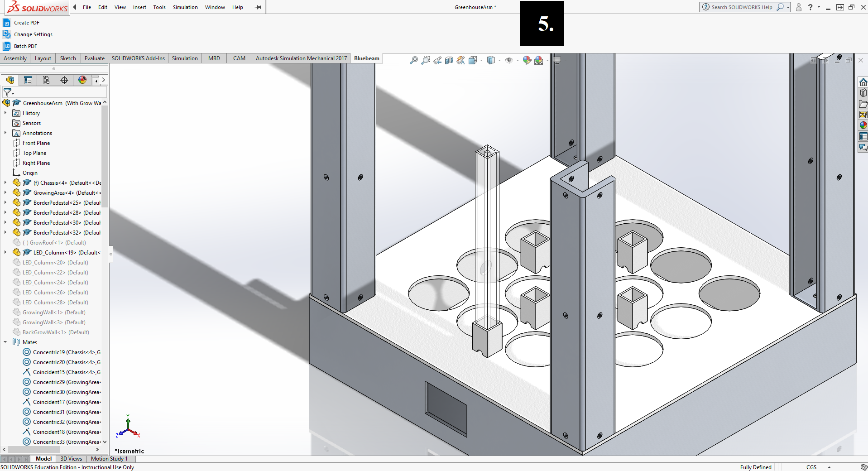Select the Right Plane item
The image size is (868, 471).
coord(36,163)
